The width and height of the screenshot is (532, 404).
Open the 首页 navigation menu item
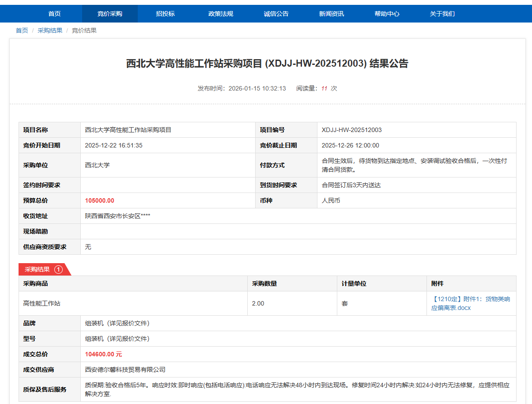(x=54, y=14)
